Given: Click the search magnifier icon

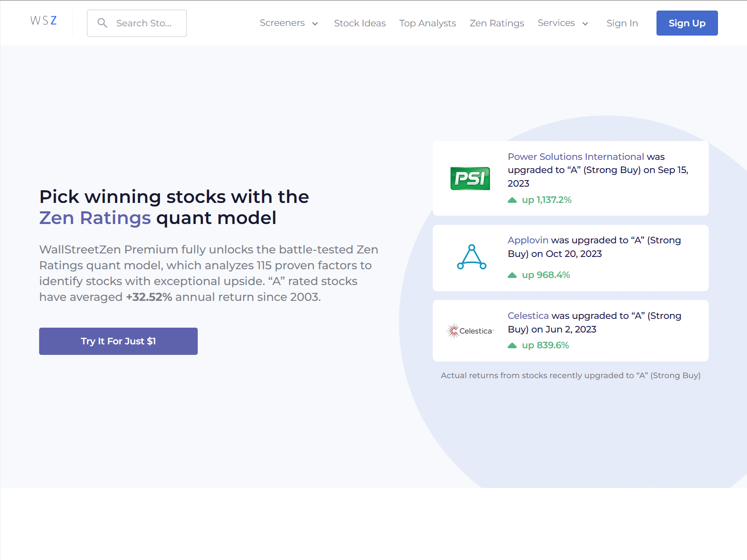Looking at the screenshot, I should [x=103, y=23].
